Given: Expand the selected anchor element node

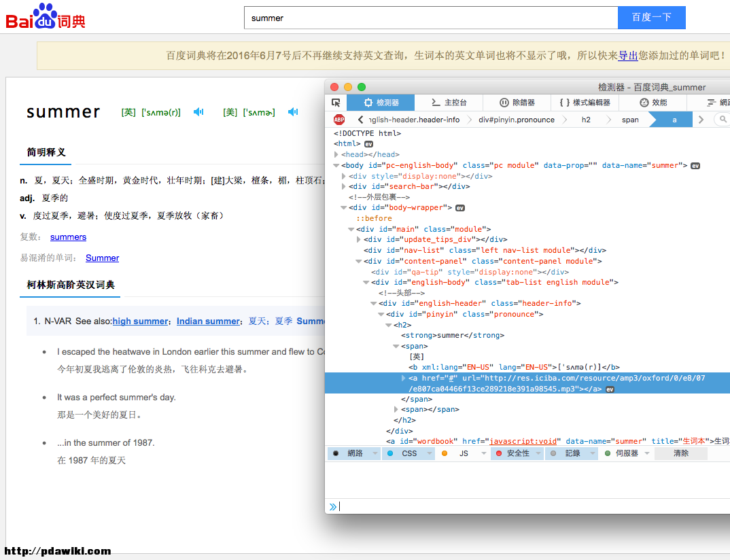Looking at the screenshot, I should (403, 378).
